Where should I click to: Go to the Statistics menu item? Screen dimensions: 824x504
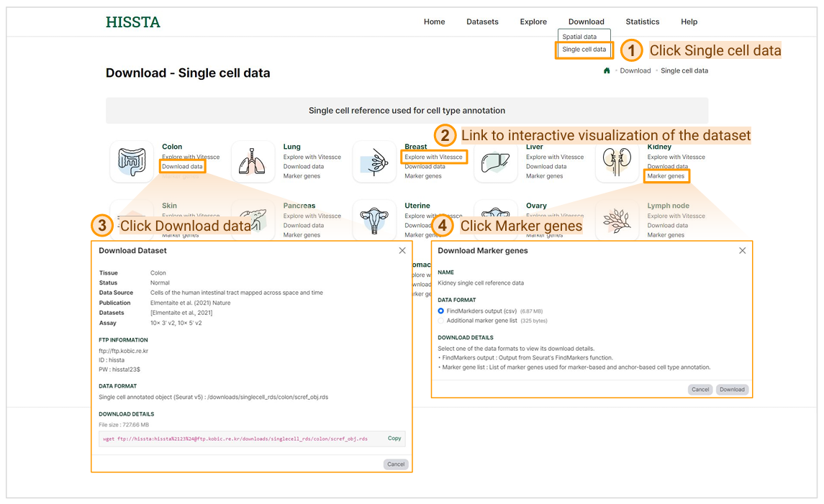642,22
